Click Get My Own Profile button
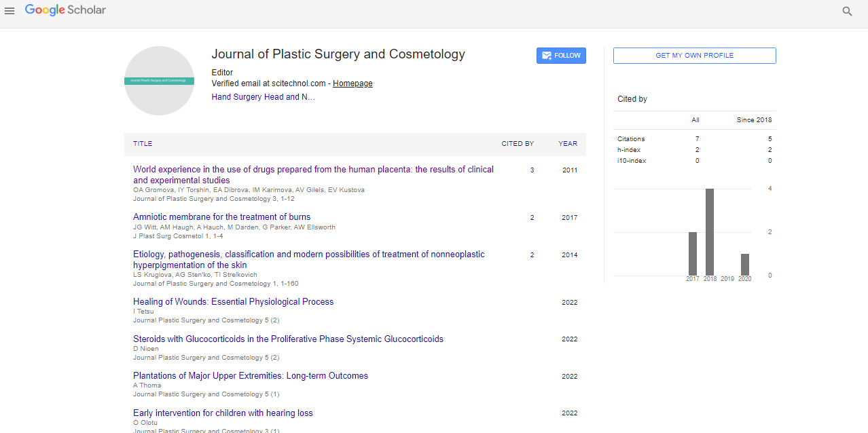This screenshot has width=868, height=433. click(x=694, y=56)
